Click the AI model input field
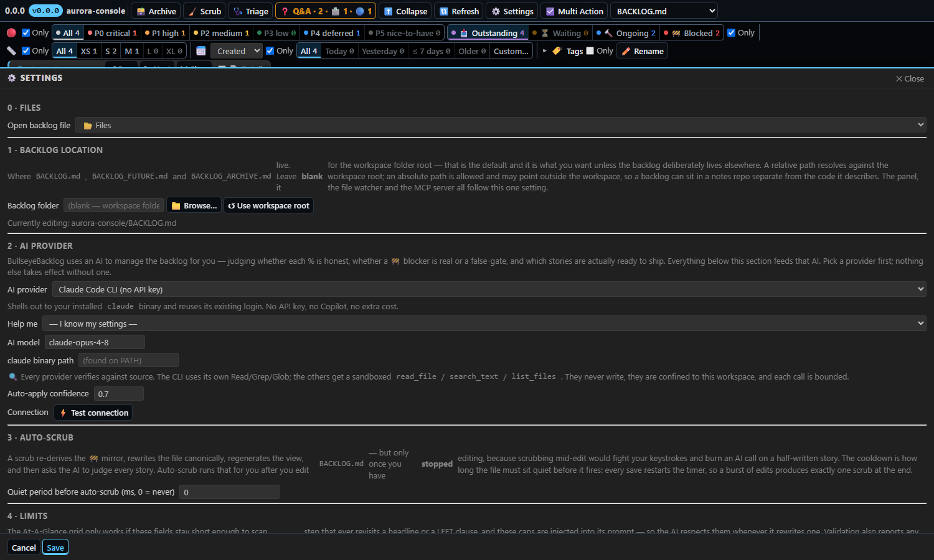Screen dimensions: 934x560 pos(95,342)
